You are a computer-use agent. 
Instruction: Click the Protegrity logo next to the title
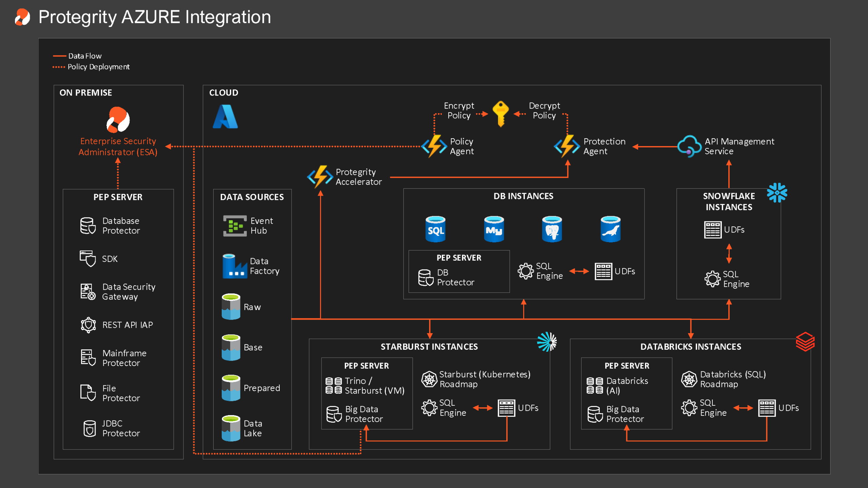(x=22, y=17)
